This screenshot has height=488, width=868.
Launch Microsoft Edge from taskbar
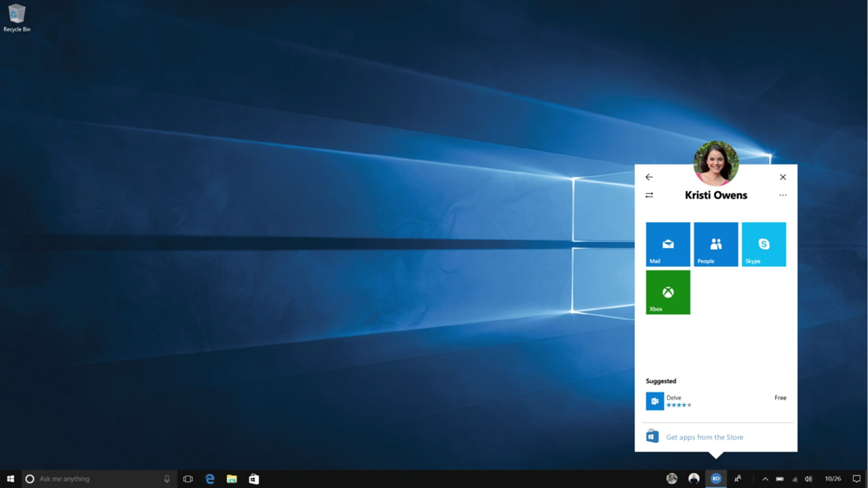click(210, 479)
